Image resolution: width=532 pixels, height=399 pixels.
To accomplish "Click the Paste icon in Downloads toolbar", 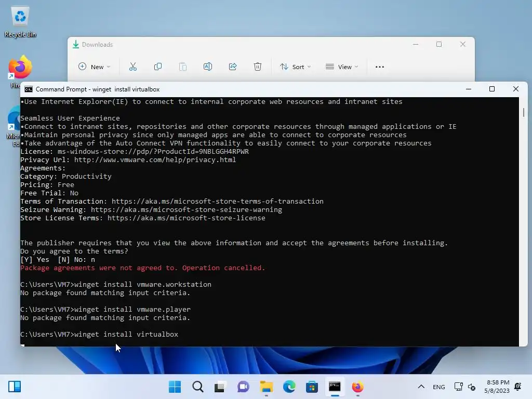I will (182, 67).
